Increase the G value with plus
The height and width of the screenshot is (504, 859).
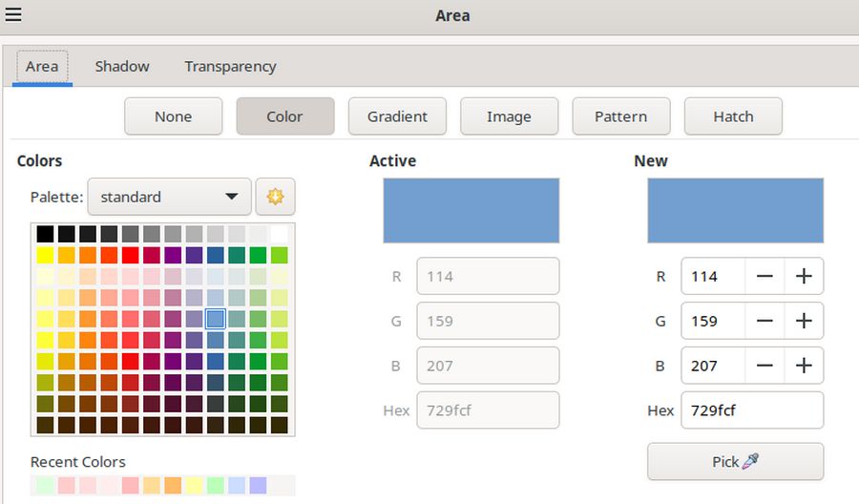(804, 322)
